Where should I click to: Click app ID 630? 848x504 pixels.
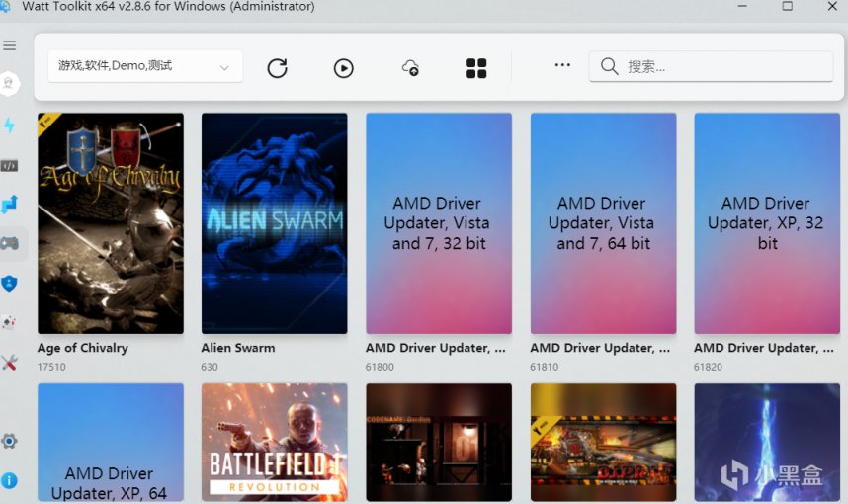click(210, 367)
